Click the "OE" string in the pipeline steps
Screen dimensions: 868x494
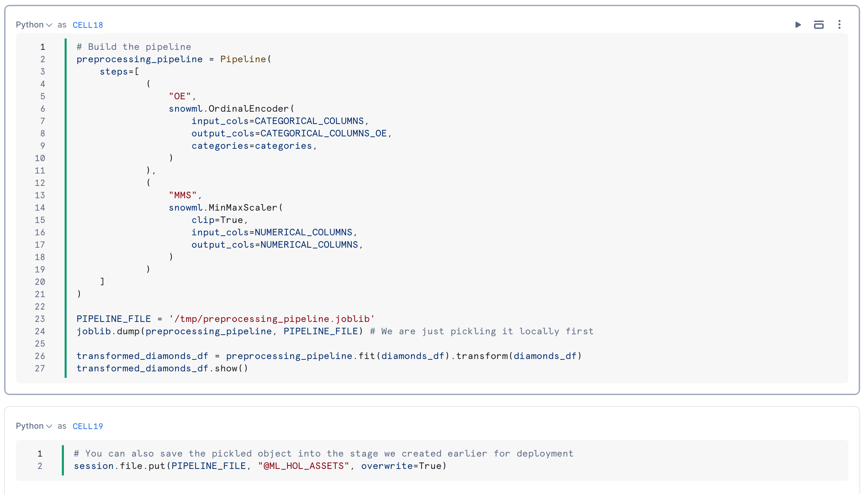click(x=180, y=96)
